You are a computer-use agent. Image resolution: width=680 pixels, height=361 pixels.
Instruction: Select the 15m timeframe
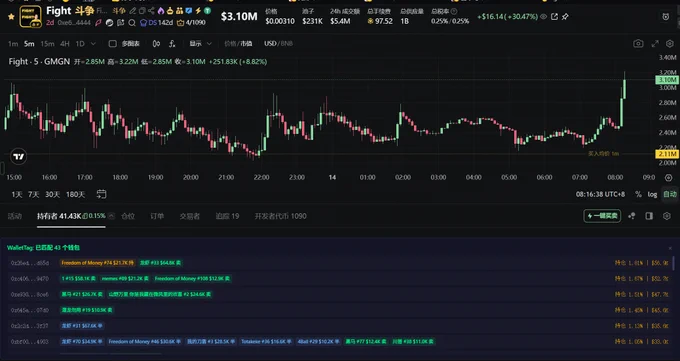pyautogui.click(x=47, y=44)
